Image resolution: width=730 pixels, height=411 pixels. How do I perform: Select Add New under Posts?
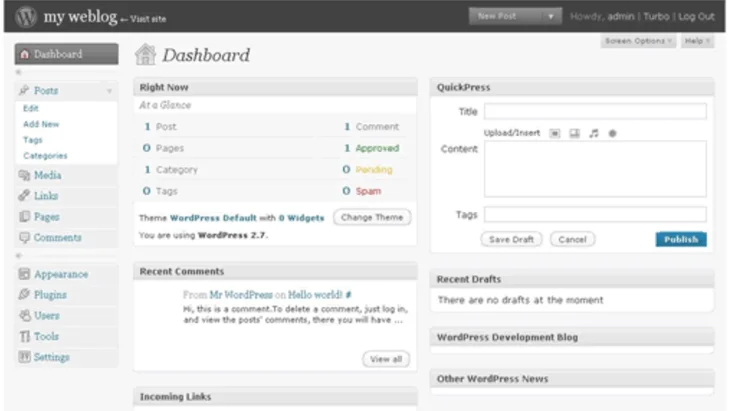[41, 124]
